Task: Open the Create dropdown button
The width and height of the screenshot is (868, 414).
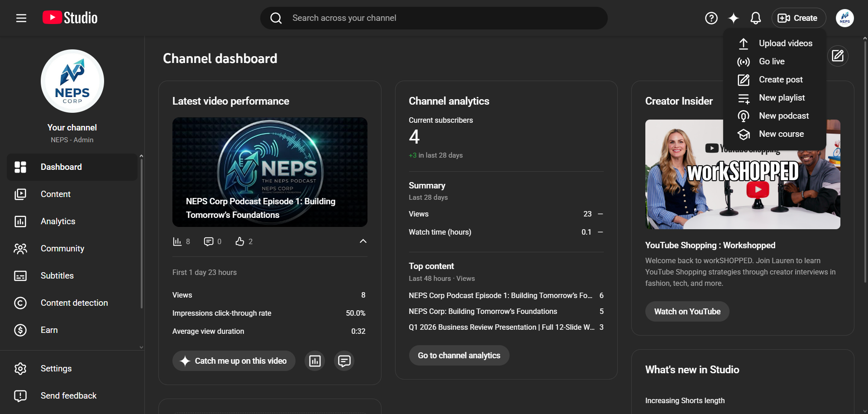Action: [x=799, y=18]
